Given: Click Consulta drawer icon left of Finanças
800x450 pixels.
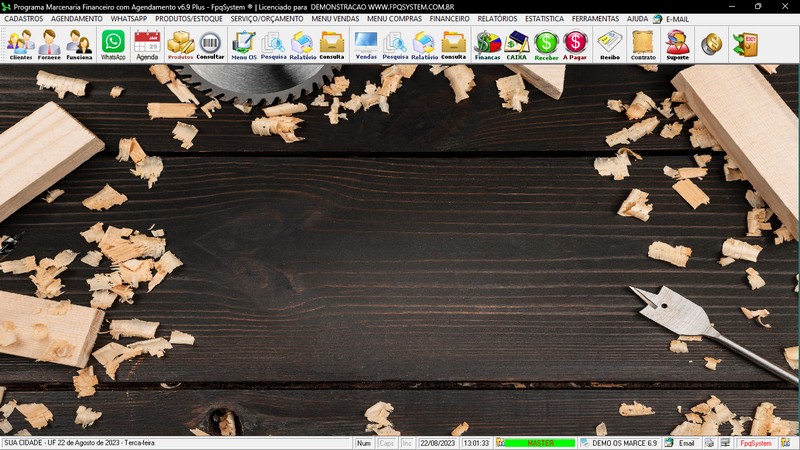Looking at the screenshot, I should (x=454, y=45).
